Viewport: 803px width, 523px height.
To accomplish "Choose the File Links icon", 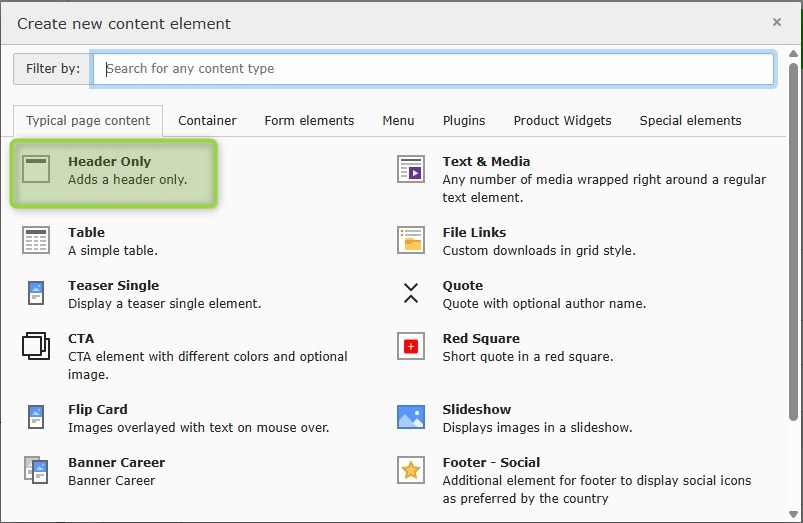I will (x=411, y=241).
